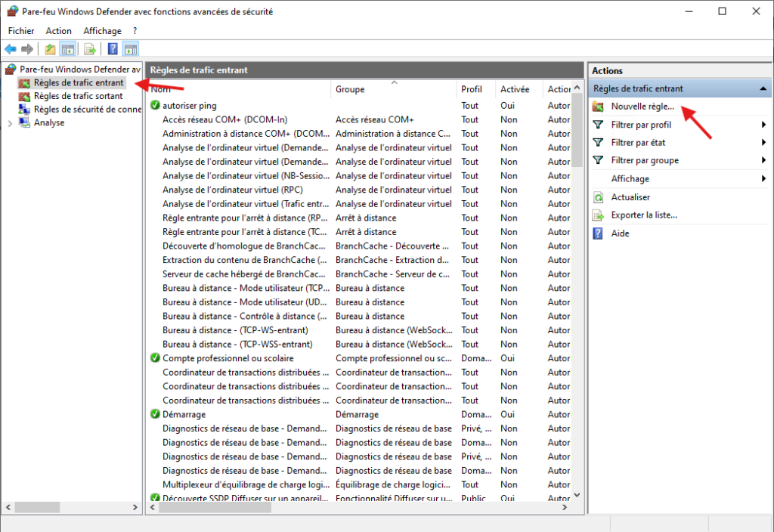The width and height of the screenshot is (774, 532).
Task: Collapse the Règles de trafic entrant actions section
Action: click(x=763, y=88)
